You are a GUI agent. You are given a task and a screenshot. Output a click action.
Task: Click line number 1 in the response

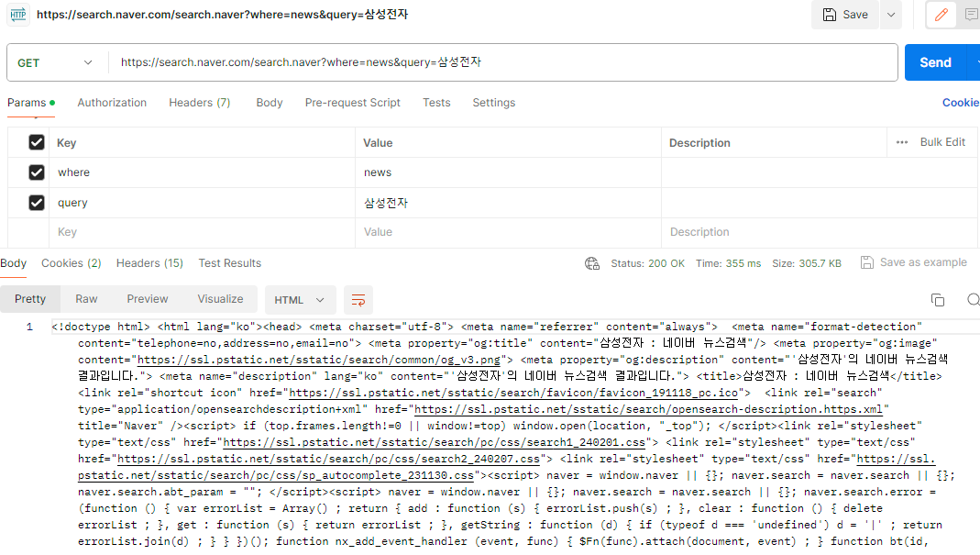pos(29,327)
